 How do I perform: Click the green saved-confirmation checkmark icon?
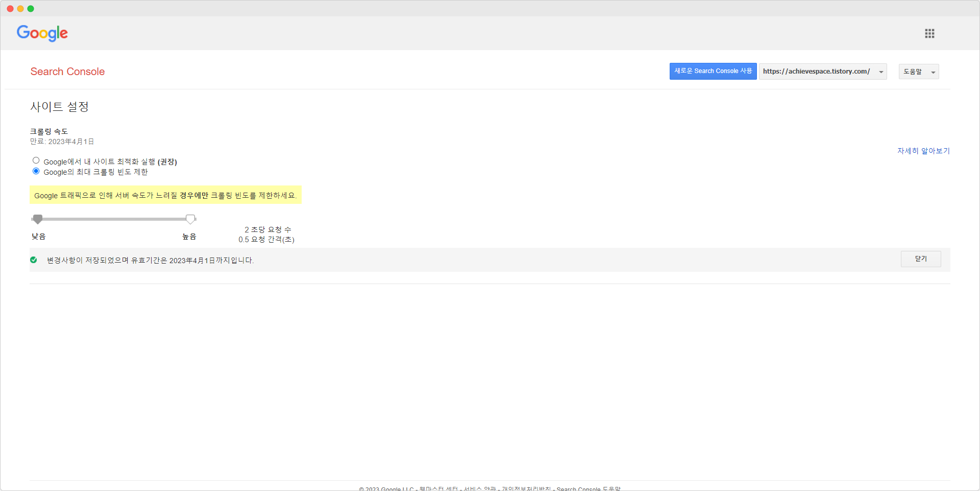point(34,260)
